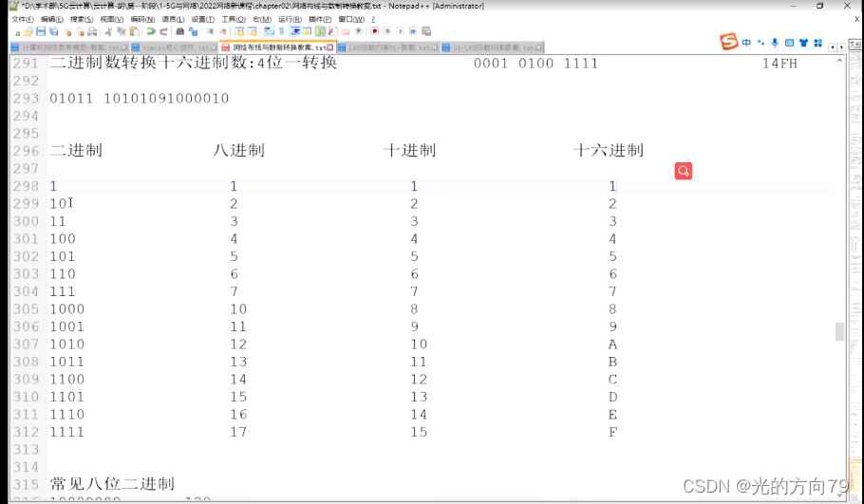Click the New file toolbar icon
This screenshot has height=504, width=864.
click(x=17, y=32)
